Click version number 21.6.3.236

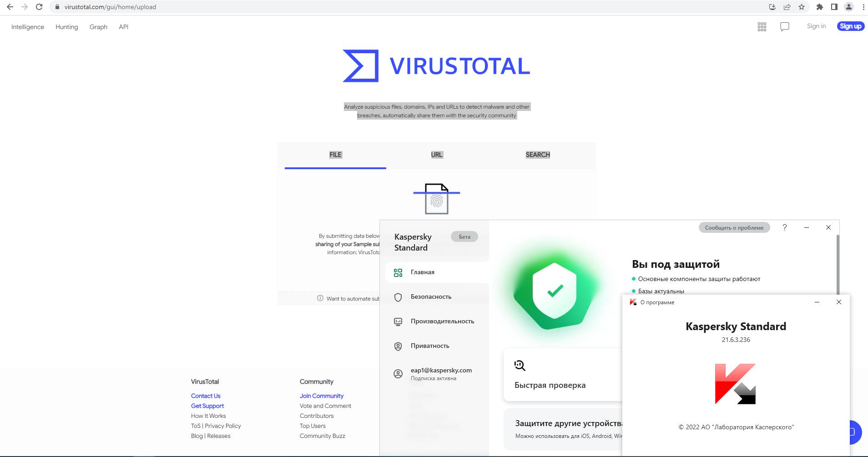[x=736, y=340]
